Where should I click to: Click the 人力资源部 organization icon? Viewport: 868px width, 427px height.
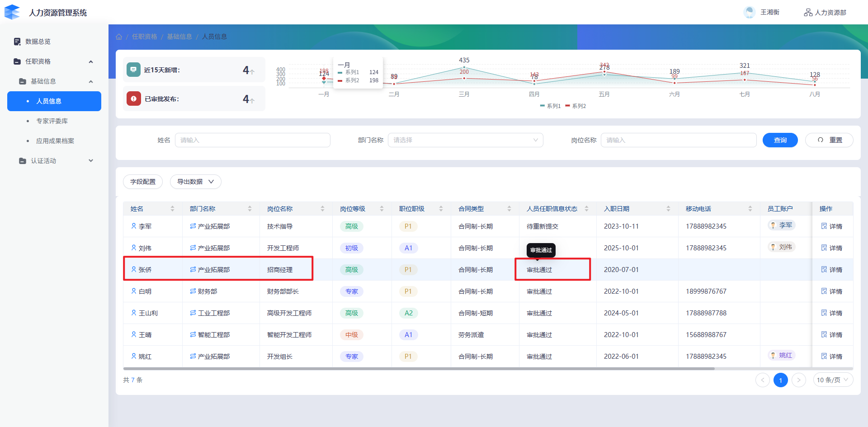(x=808, y=12)
